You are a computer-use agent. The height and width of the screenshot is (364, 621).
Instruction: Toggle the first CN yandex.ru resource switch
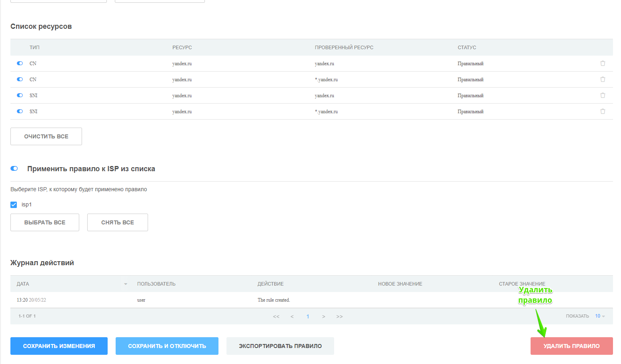click(x=20, y=63)
